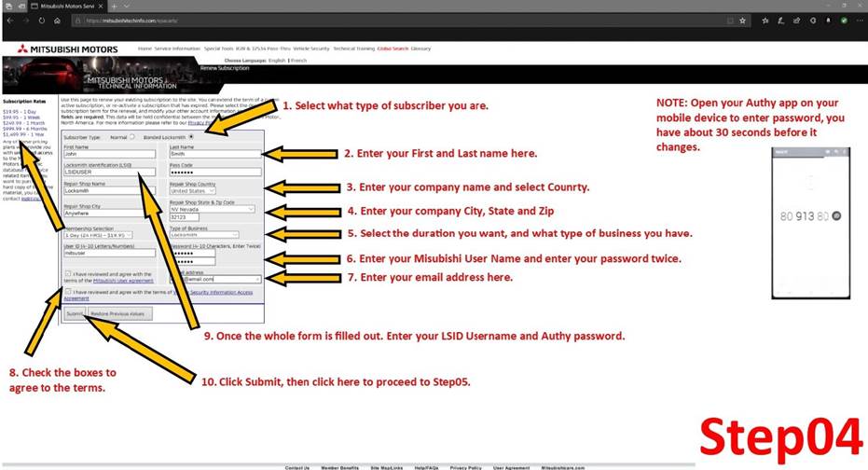Click the bell icon in the browser toolbar
This screenshot has width=868, height=470.
pos(828,21)
